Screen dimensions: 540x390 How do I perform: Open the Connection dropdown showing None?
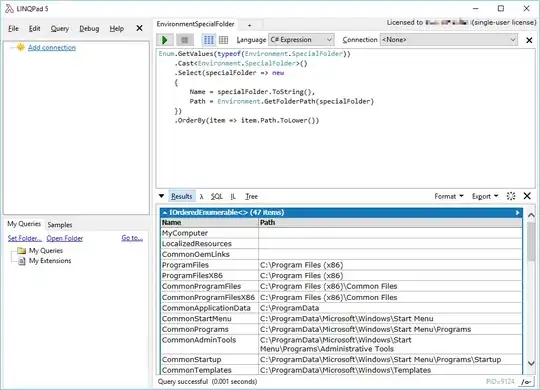[449, 40]
